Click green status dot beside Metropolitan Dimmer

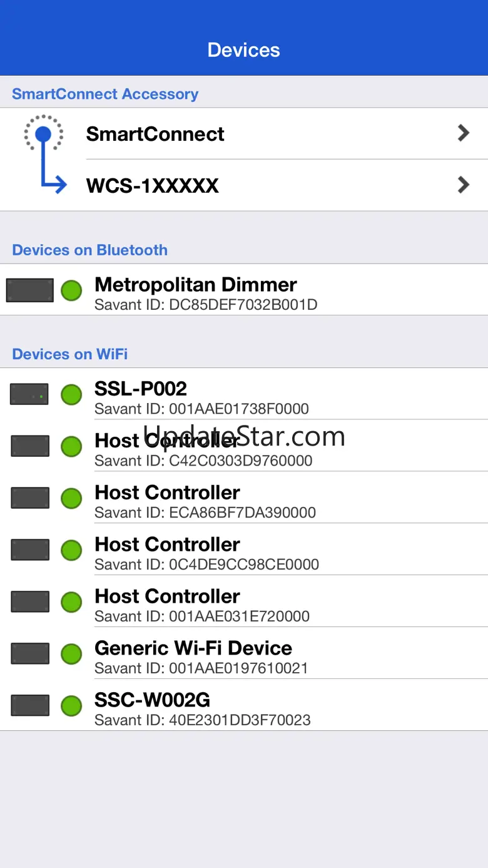71,290
